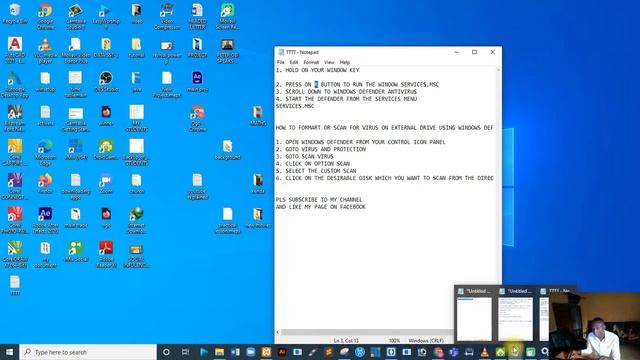Select the Internet Download Manager globe icon
The image size is (640, 360).
[136, 220]
